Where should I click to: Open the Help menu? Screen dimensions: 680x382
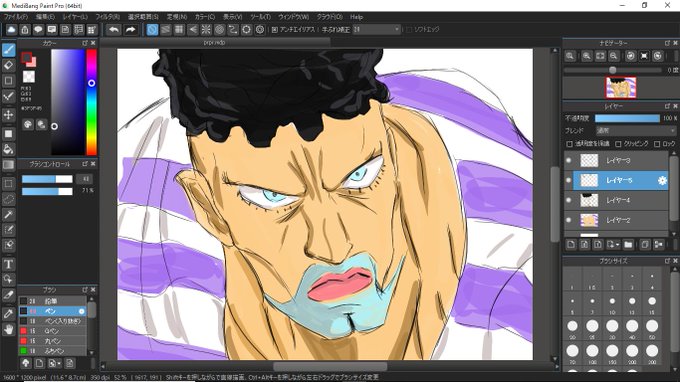[356, 17]
